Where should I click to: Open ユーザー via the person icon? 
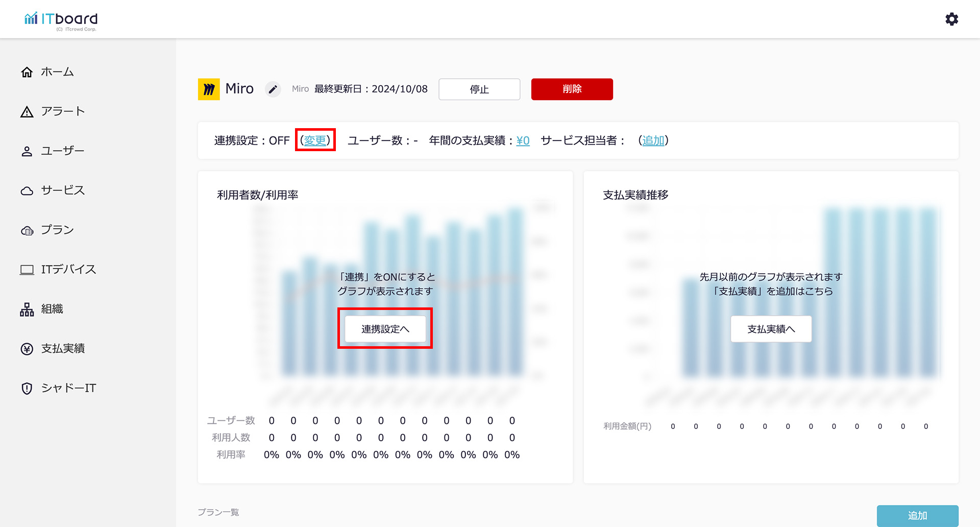[27, 151]
